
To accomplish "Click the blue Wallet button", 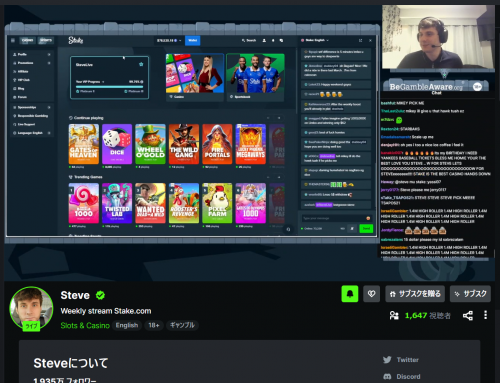I will tap(192, 40).
